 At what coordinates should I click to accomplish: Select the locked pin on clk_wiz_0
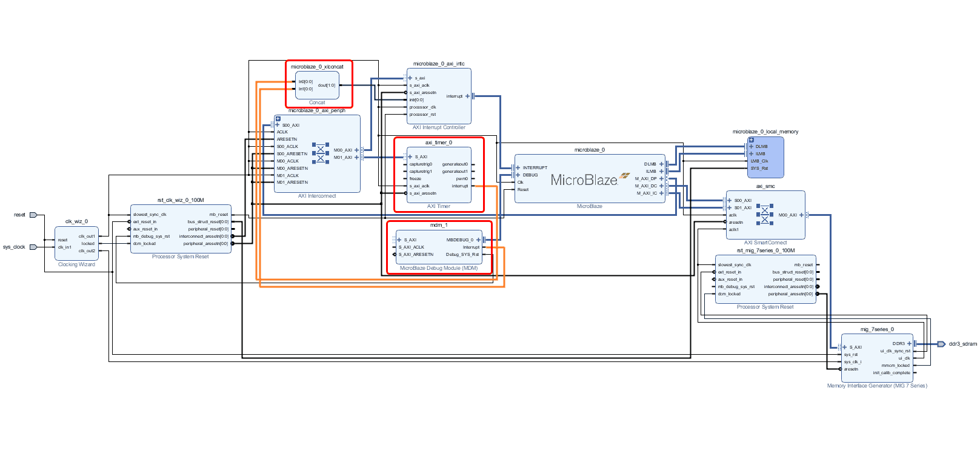pyautogui.click(x=88, y=244)
